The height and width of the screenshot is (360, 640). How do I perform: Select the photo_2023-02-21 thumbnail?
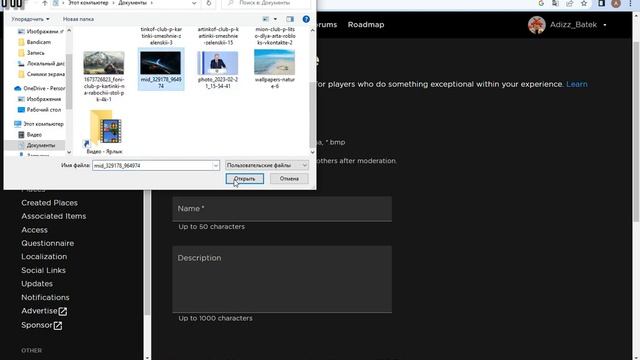(x=218, y=63)
